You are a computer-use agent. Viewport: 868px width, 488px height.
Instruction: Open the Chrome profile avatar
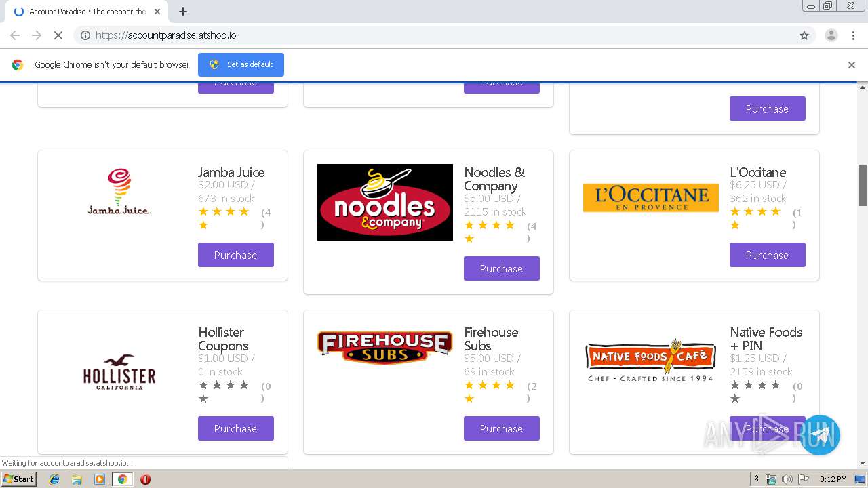point(831,35)
